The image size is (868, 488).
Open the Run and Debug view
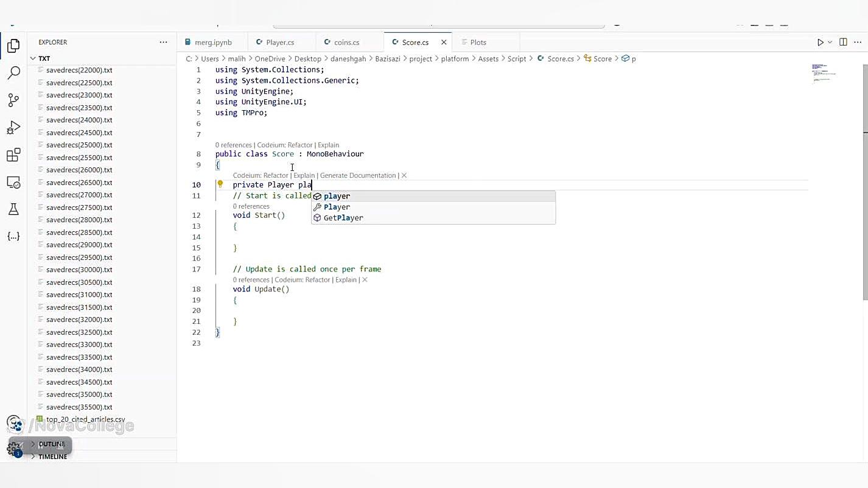click(13, 128)
